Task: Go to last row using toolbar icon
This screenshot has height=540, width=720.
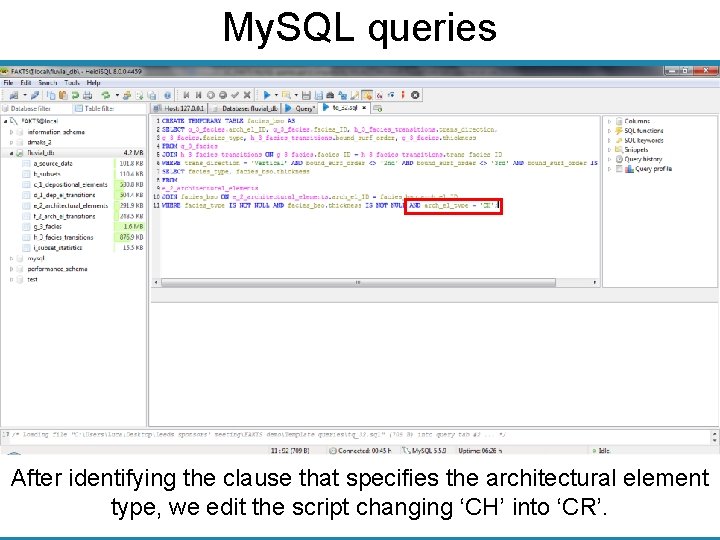Action: point(198,95)
